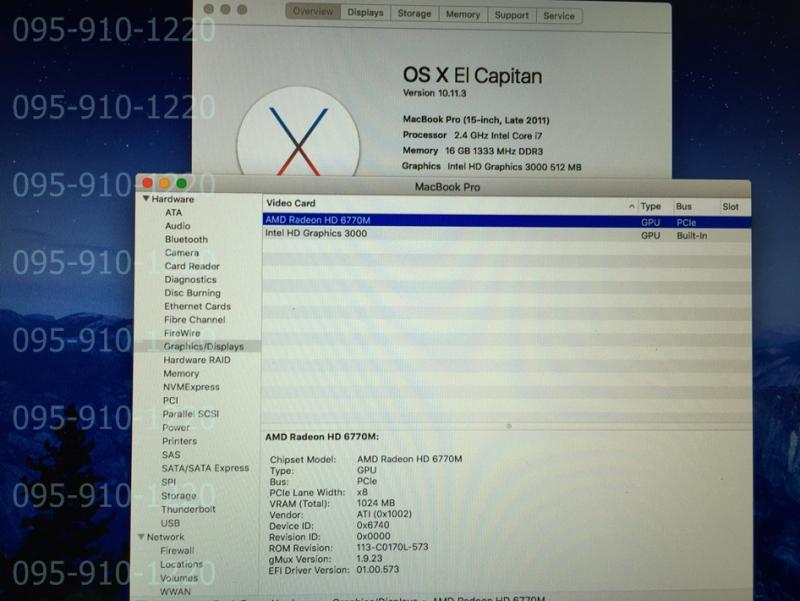The width and height of the screenshot is (800, 601).
Task: Select SATA/SATA Express in the sidebar
Action: pos(205,468)
